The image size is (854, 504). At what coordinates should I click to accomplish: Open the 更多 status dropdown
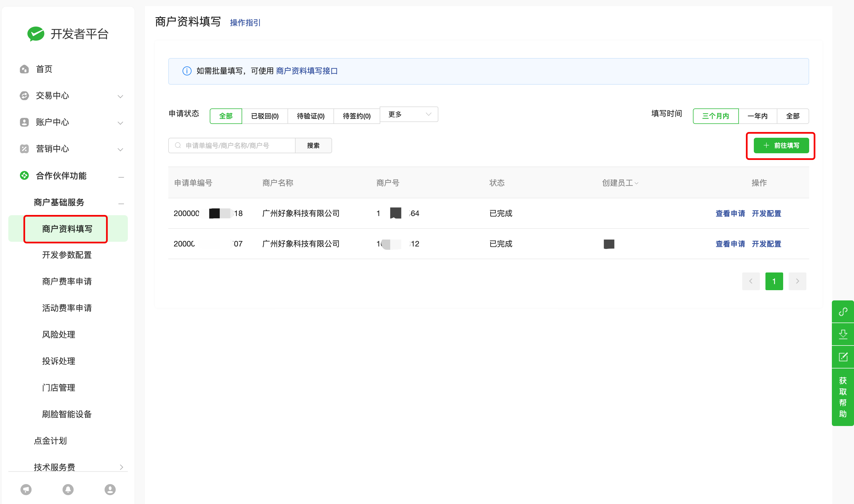(x=409, y=115)
